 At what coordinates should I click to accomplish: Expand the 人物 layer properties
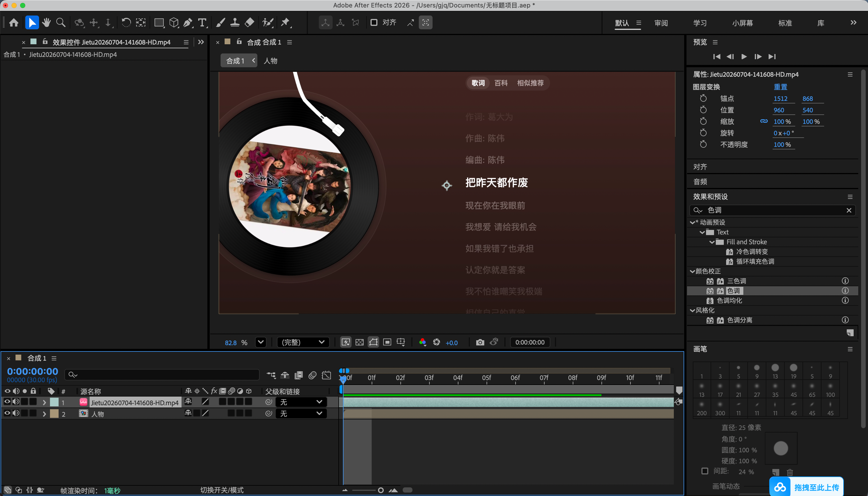click(44, 414)
